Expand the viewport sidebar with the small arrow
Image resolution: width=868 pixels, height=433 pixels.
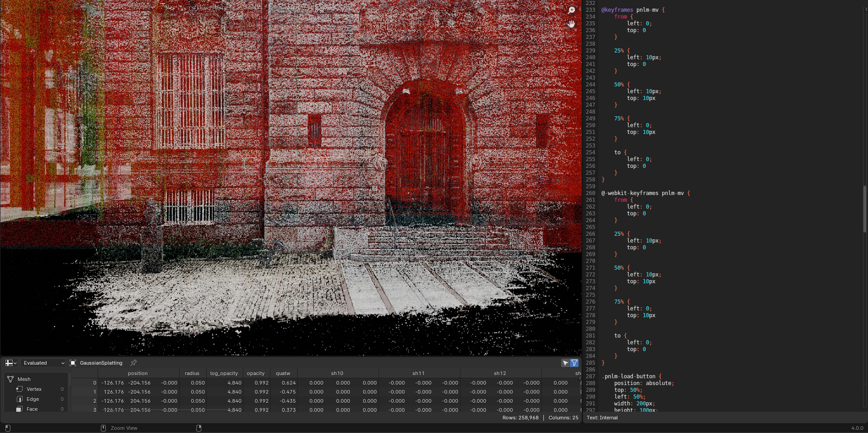580,9
